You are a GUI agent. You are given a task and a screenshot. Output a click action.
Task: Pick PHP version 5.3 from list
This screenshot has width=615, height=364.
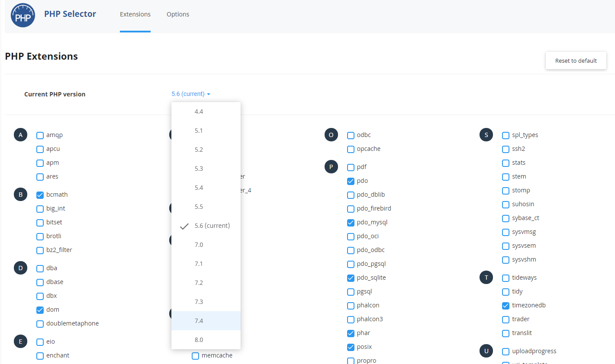(x=199, y=169)
